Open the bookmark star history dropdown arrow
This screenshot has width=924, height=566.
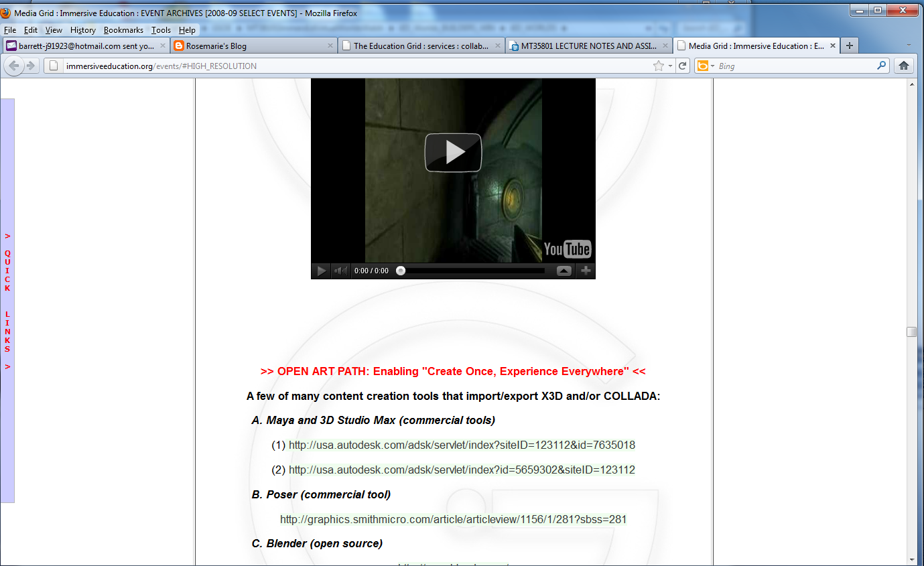[x=670, y=66]
